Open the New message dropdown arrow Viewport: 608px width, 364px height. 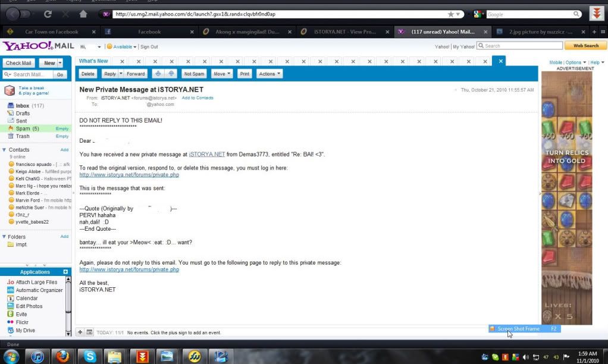tap(60, 63)
